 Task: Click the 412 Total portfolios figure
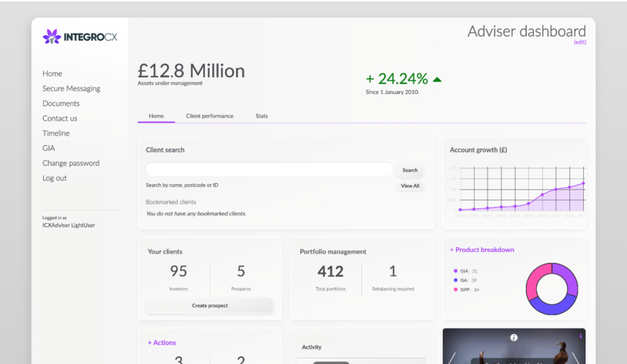point(330,272)
